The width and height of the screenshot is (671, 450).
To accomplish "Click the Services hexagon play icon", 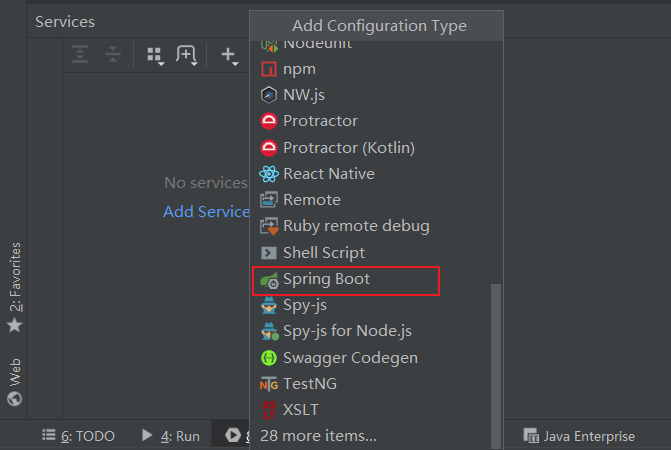I will coord(233,435).
